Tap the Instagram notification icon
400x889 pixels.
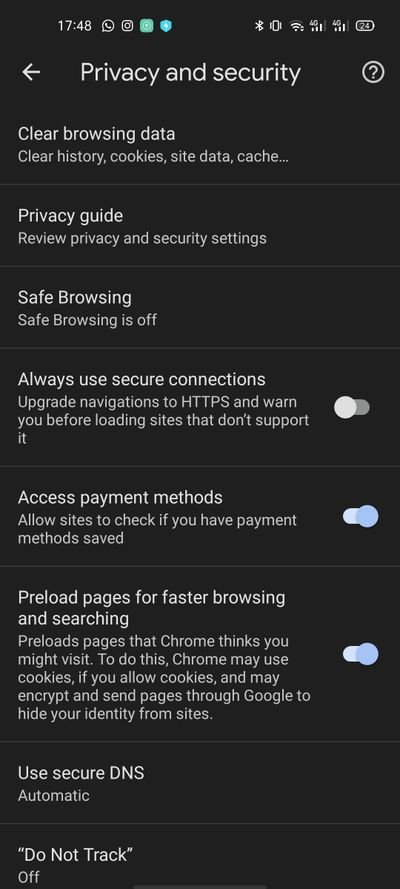pos(127,26)
